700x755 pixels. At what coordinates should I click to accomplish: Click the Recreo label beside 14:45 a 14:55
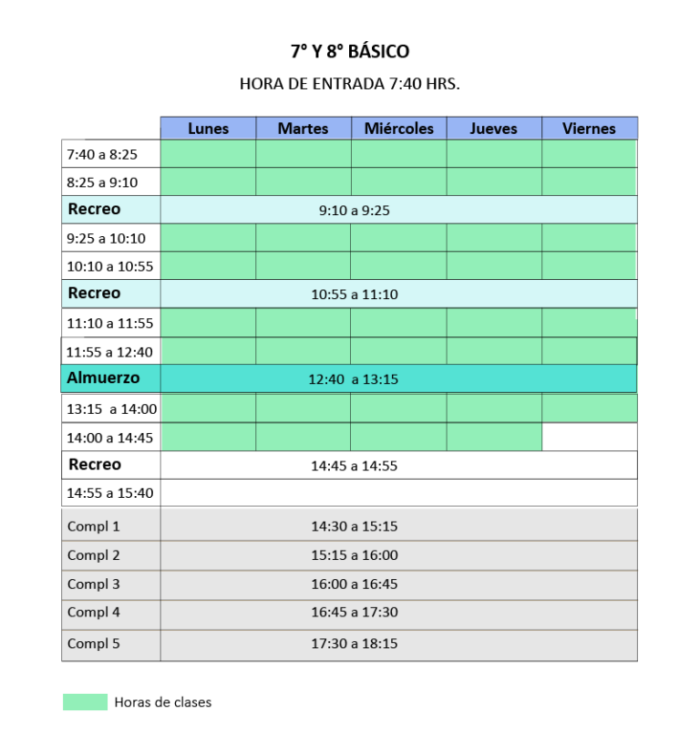[x=95, y=464]
